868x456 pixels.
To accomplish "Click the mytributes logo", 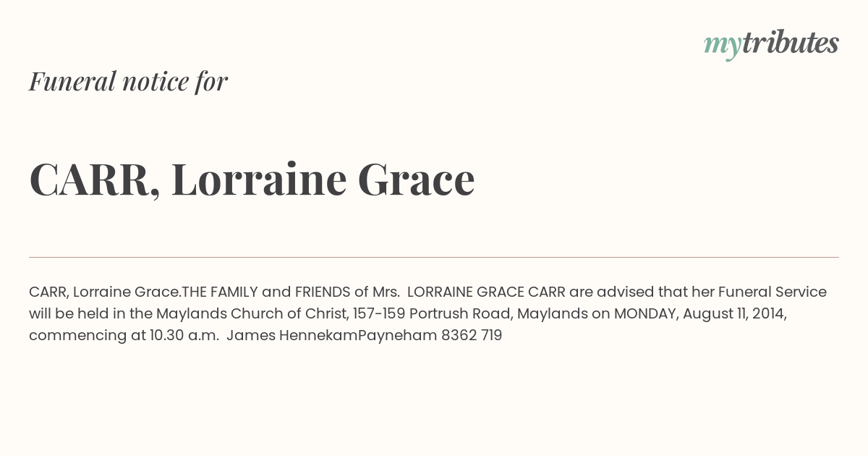I will [771, 45].
